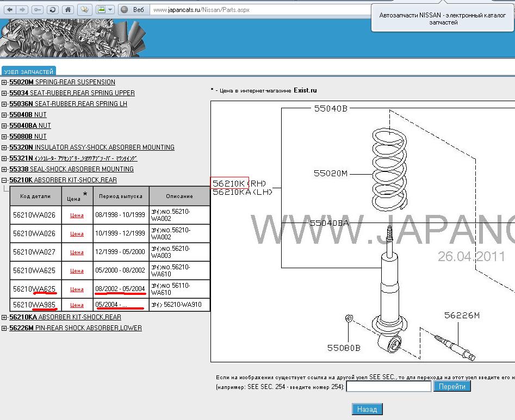The width and height of the screenshot is (515, 420).
Task: Expand the 55080B NUT node
Action: tap(4, 137)
